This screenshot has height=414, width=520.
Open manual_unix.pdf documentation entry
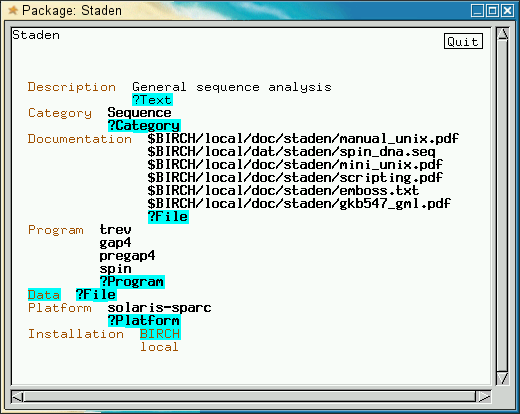(x=303, y=138)
